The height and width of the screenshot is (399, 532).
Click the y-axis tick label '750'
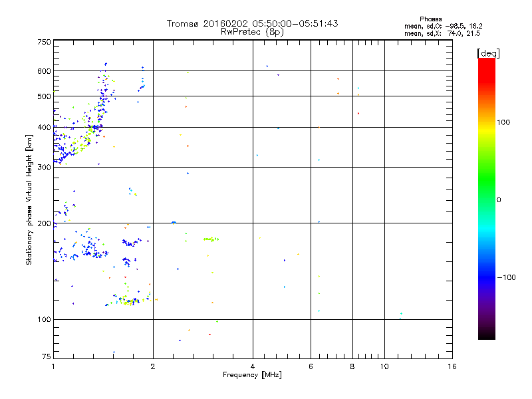pos(44,42)
